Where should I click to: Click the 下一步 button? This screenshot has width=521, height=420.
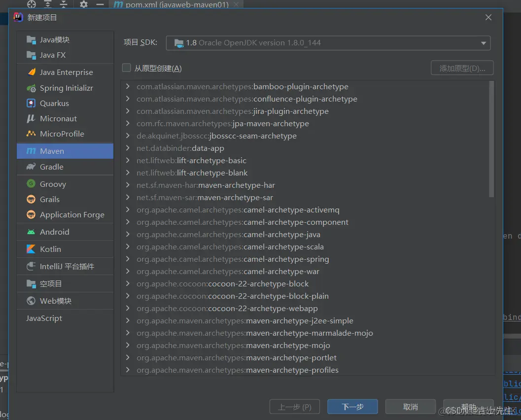[352, 406]
